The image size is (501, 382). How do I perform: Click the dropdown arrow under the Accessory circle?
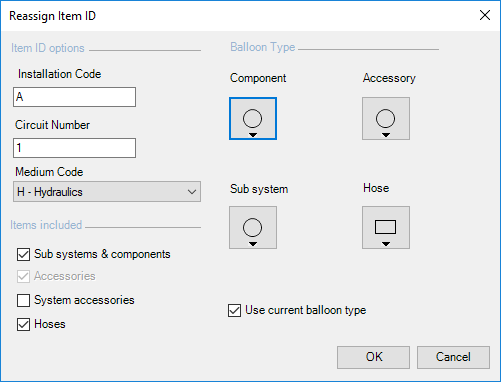tap(386, 135)
